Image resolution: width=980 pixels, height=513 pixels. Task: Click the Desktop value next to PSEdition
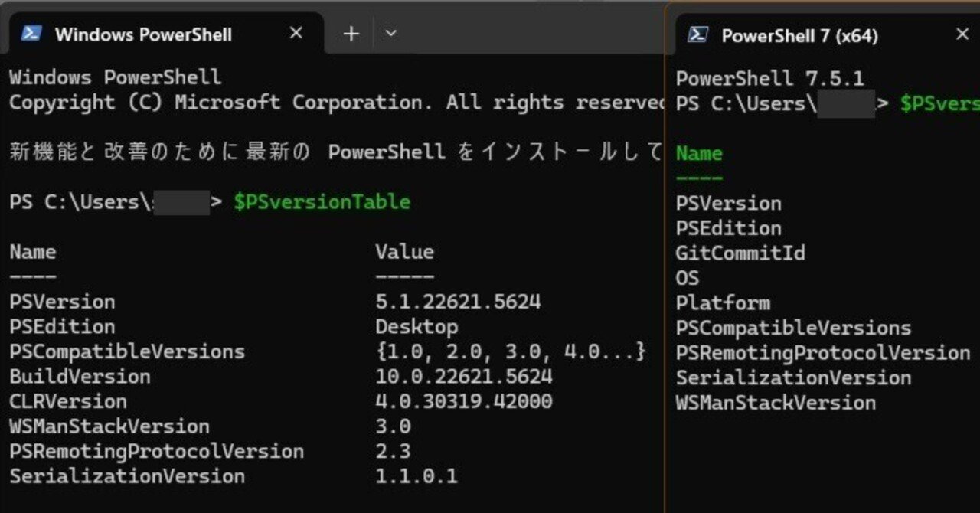pos(416,326)
